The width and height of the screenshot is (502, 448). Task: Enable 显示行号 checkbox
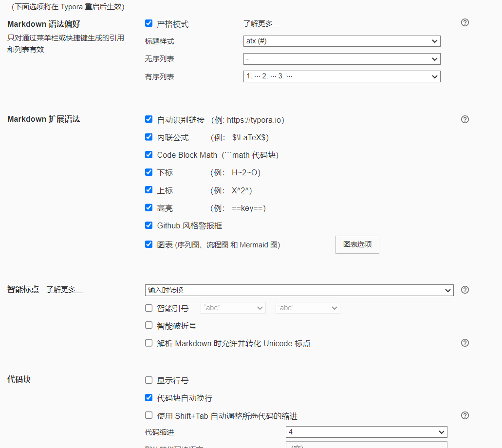click(149, 380)
